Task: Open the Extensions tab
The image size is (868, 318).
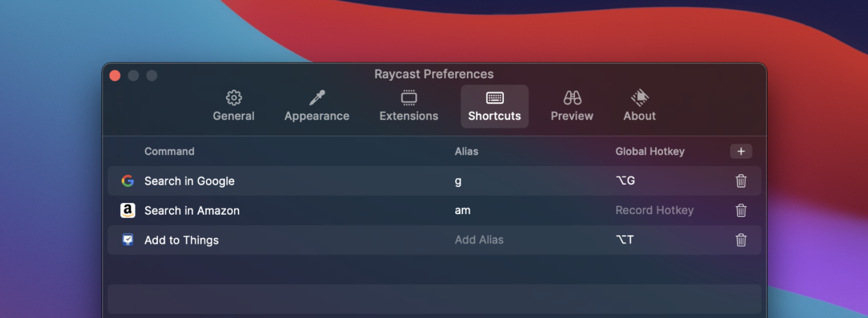Action: click(x=409, y=106)
